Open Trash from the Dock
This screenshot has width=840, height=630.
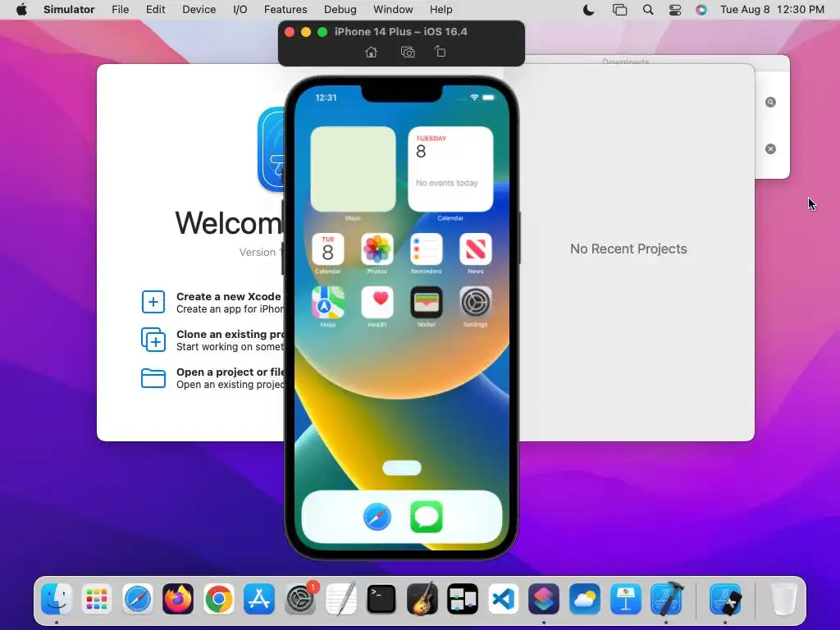pyautogui.click(x=783, y=598)
